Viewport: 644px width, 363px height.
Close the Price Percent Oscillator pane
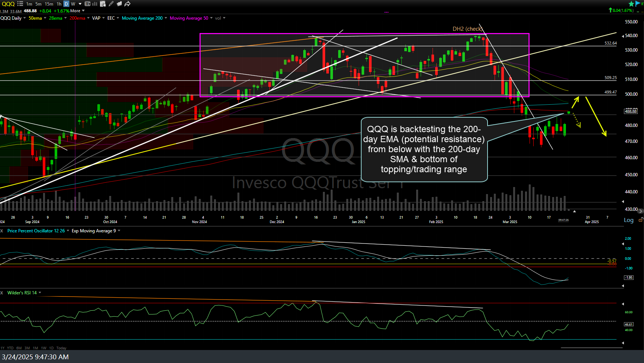[x=2, y=231]
